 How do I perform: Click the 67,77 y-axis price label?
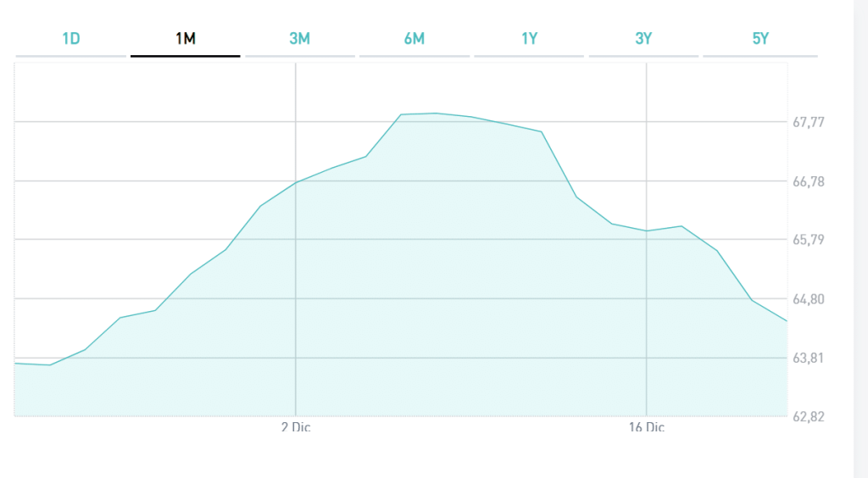click(808, 122)
